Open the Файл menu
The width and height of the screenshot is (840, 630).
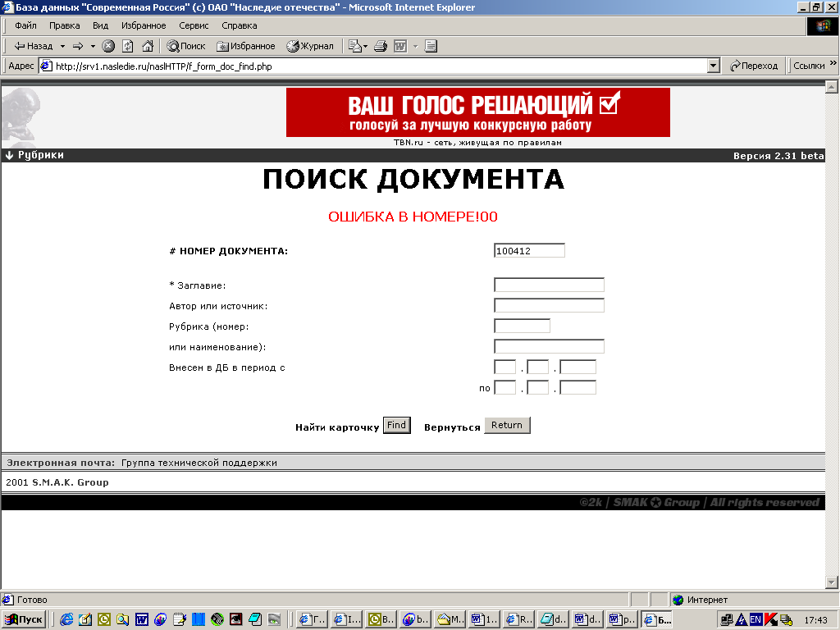pyautogui.click(x=25, y=25)
